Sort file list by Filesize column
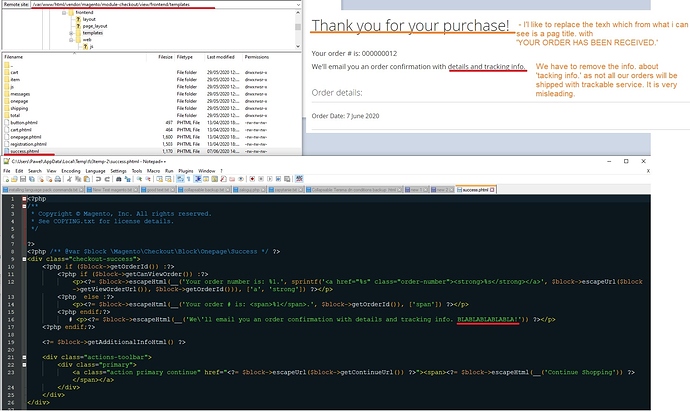Viewport: 690px width, 412px height. tap(165, 57)
